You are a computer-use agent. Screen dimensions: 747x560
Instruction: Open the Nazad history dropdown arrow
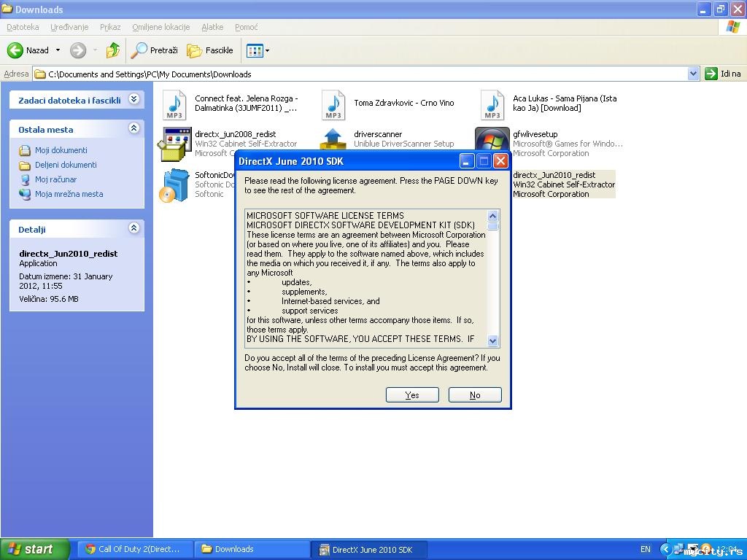[58, 50]
